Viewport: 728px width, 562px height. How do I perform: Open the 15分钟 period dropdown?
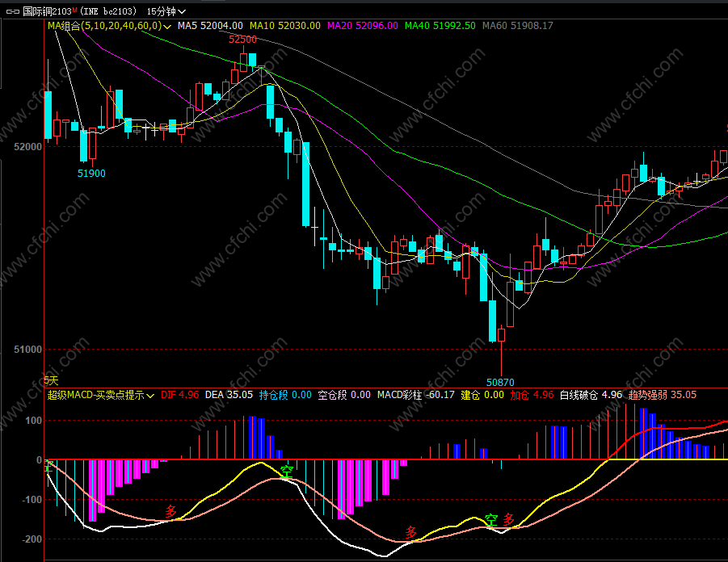pos(166,11)
